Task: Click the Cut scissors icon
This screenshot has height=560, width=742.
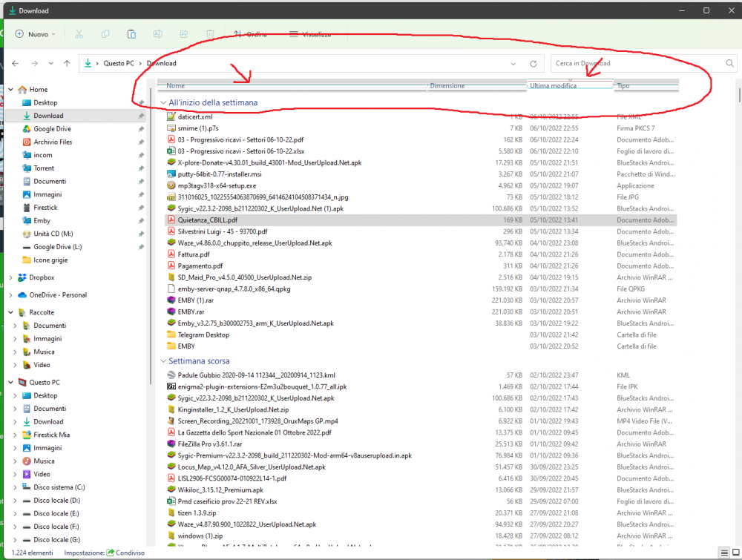Action: coord(79,34)
